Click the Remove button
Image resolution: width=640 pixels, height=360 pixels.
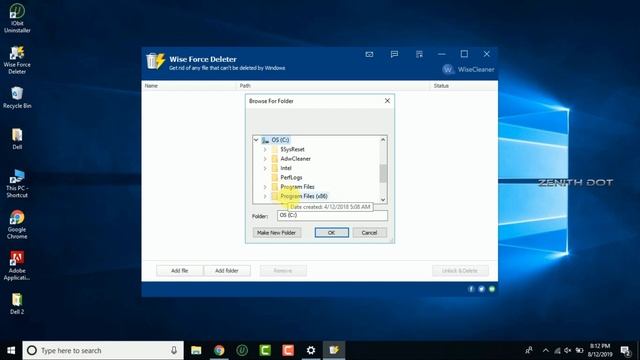click(x=283, y=271)
